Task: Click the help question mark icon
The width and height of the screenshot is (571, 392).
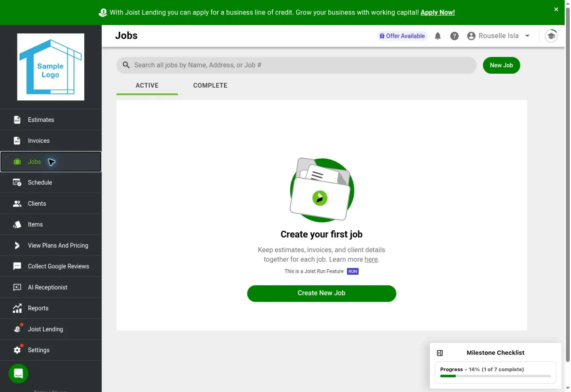Action: coord(455,36)
